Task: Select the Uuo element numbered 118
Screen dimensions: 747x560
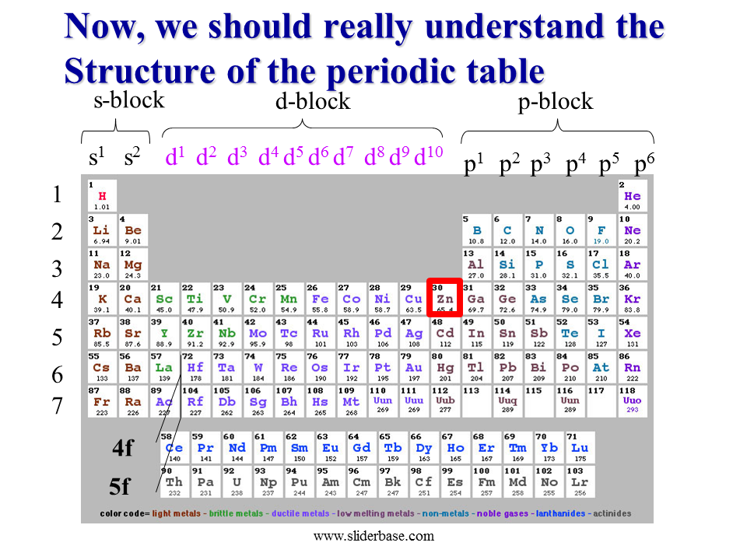Action: point(633,401)
